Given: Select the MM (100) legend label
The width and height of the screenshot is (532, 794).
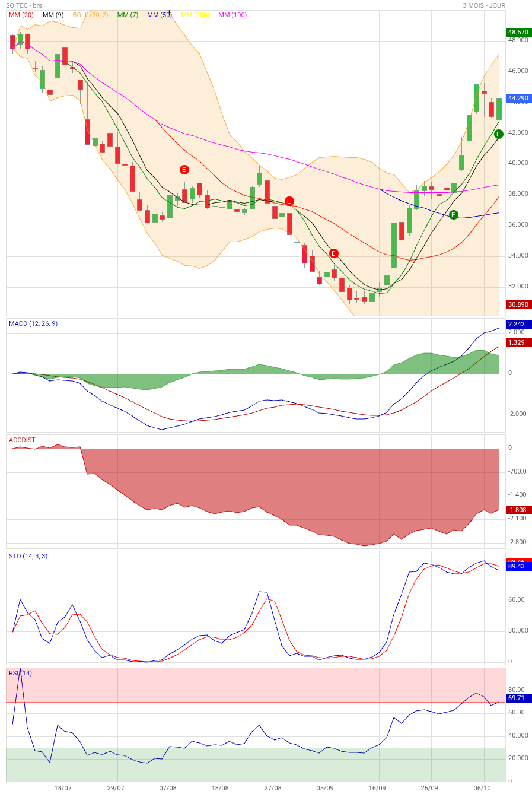Looking at the screenshot, I should pyautogui.click(x=232, y=15).
